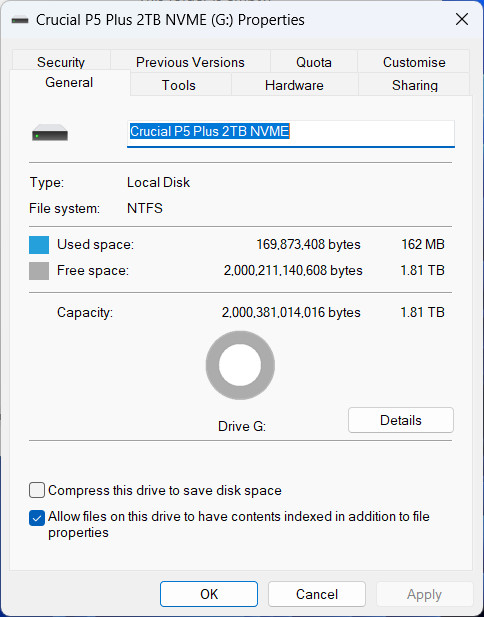Confirm with the OK button
This screenshot has height=617, width=484.
tap(209, 594)
